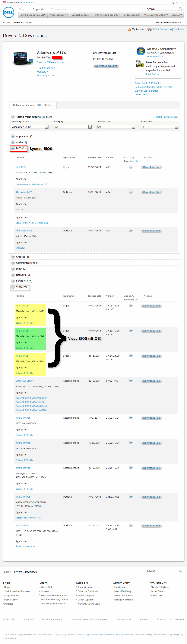Open Warranty Information menu
The image size is (187, 644).
click(156, 15)
